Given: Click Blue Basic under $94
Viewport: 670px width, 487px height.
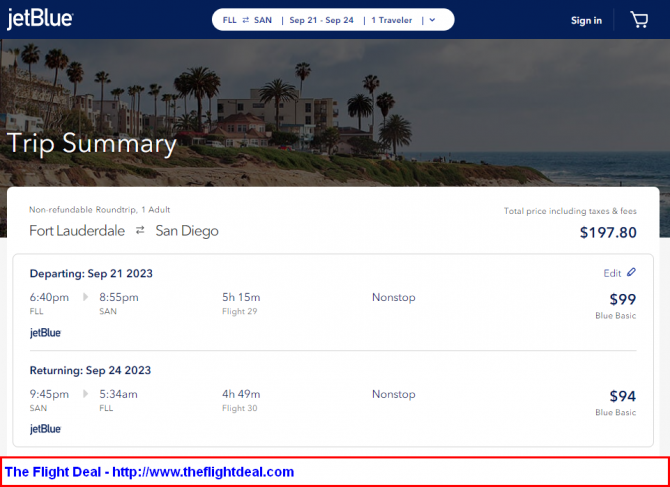Looking at the screenshot, I should point(616,412).
